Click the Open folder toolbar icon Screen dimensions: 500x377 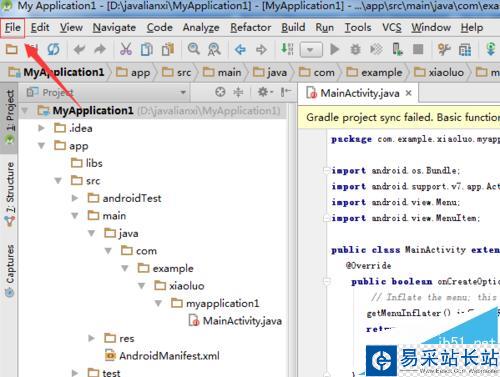pos(11,49)
